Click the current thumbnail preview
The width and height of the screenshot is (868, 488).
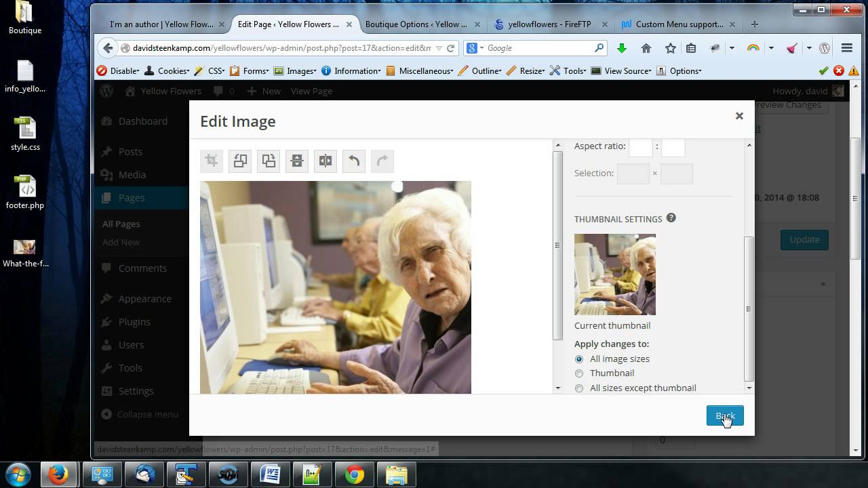615,274
